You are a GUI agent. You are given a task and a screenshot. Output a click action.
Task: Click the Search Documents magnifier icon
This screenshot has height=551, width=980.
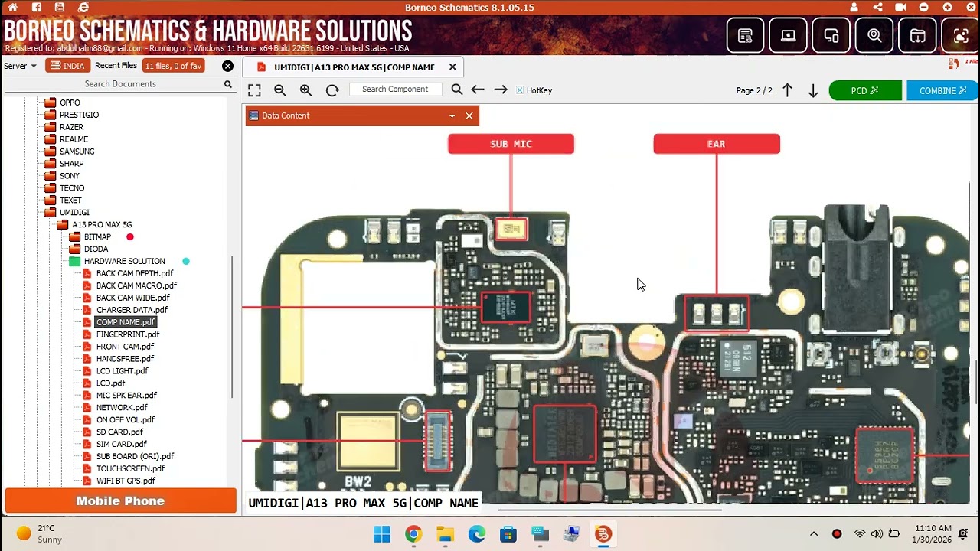[227, 84]
